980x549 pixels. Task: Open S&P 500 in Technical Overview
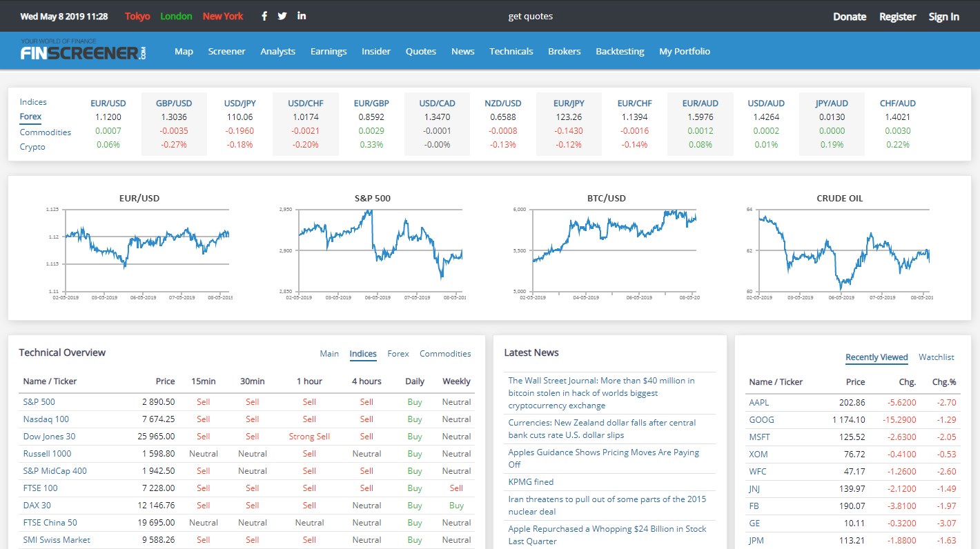pyautogui.click(x=39, y=401)
